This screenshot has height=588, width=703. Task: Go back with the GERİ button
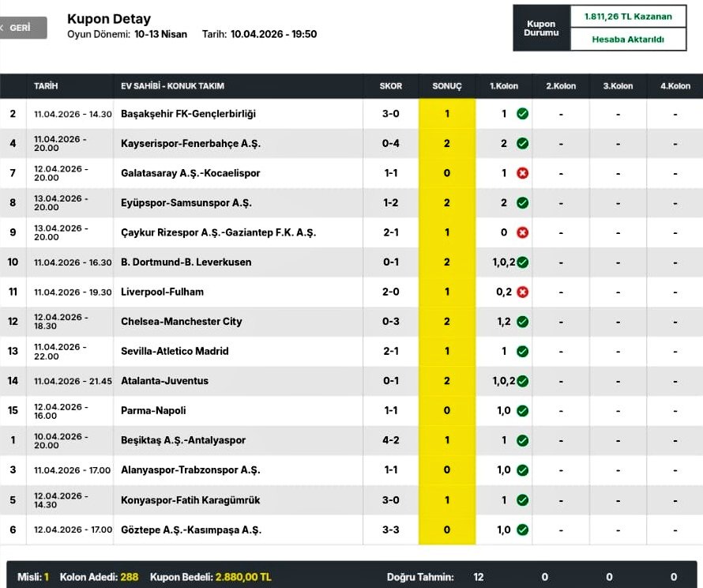tap(22, 28)
